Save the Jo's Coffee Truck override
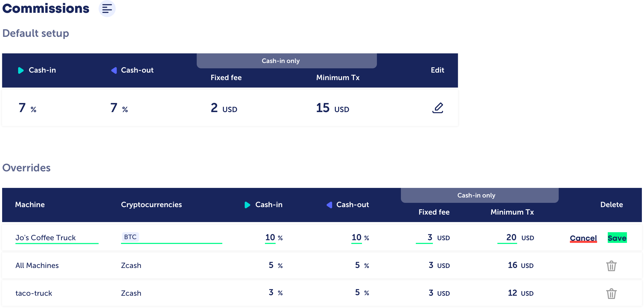Screen dimensions: 644x308 (617, 238)
